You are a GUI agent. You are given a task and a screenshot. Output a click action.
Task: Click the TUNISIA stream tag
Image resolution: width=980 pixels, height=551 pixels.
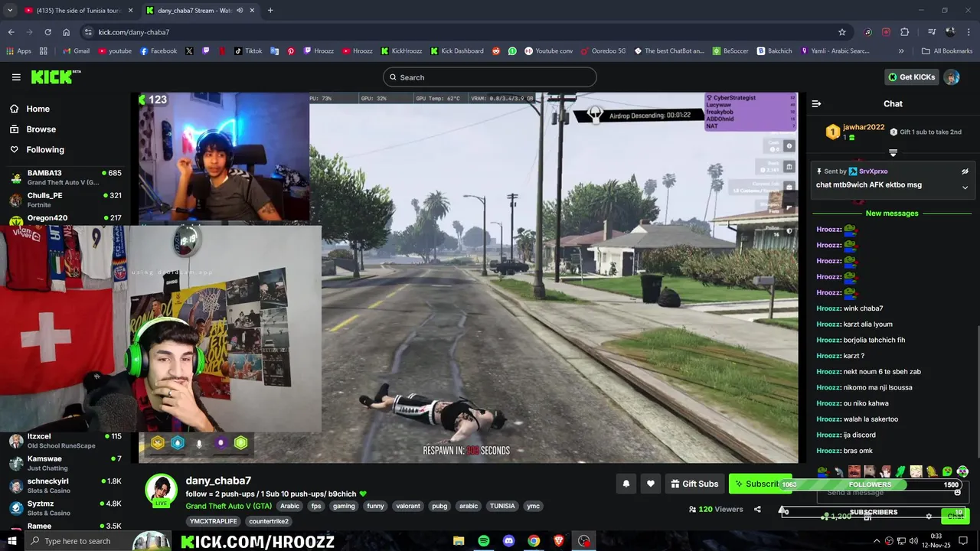(502, 506)
